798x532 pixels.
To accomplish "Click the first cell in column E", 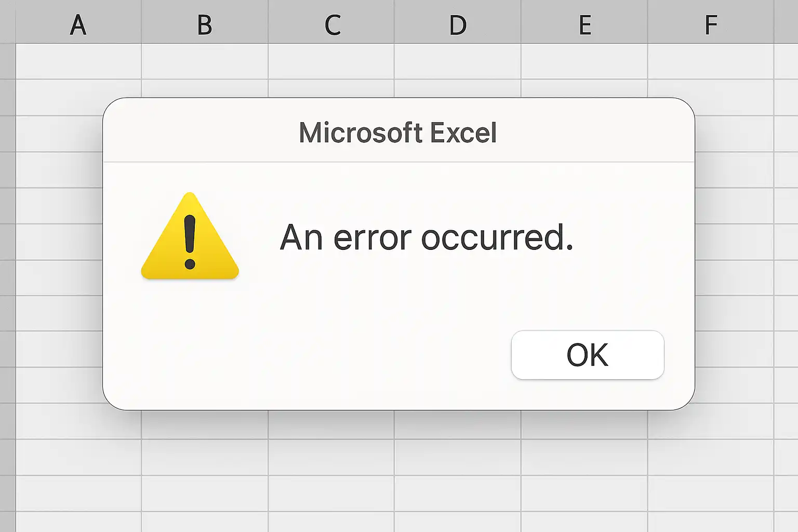I will (584, 61).
